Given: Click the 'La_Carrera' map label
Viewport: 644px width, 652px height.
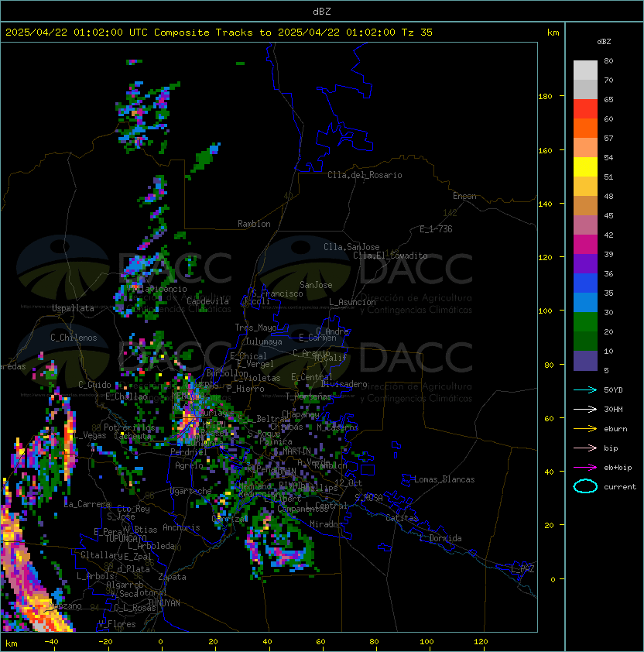Looking at the screenshot, I should 87,504.
